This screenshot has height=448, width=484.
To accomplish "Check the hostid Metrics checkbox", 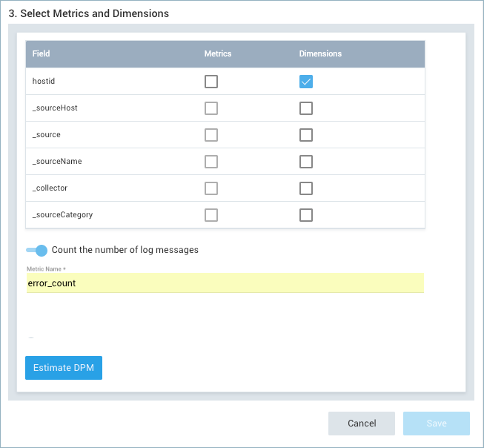I will [211, 82].
